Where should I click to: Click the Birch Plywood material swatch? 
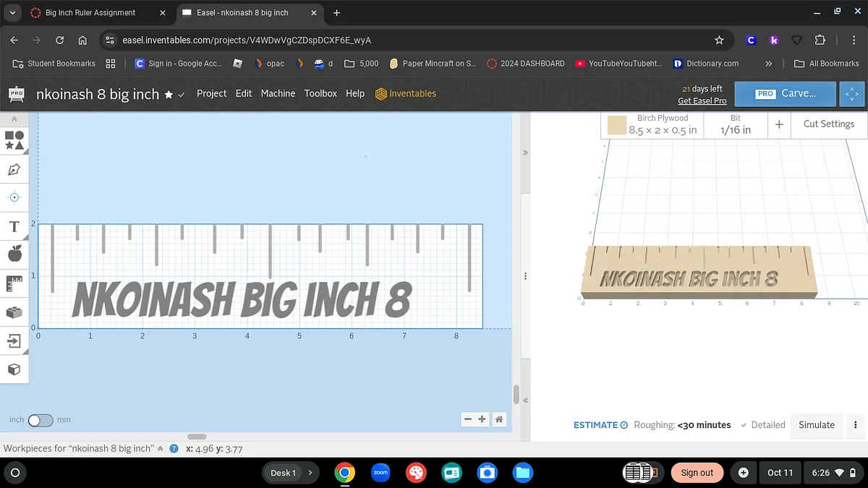point(616,125)
